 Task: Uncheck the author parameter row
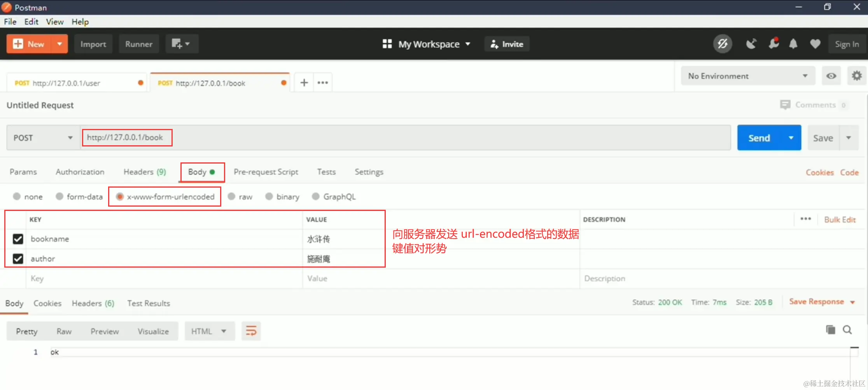[18, 258]
